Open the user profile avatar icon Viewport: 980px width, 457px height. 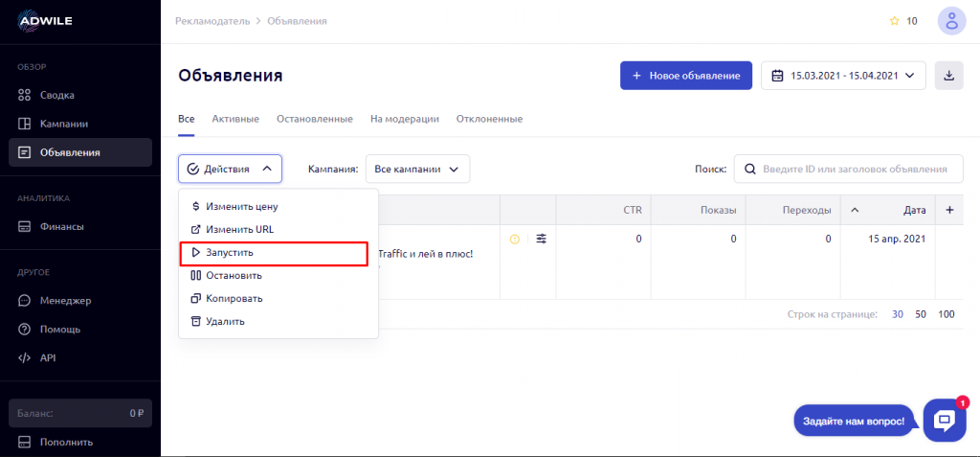point(951,20)
